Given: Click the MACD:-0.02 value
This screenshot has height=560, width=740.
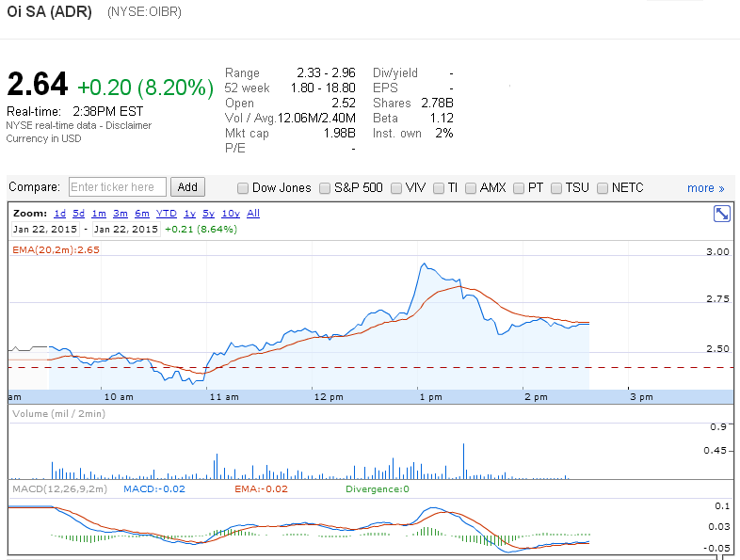Looking at the screenshot, I should pos(154,488).
